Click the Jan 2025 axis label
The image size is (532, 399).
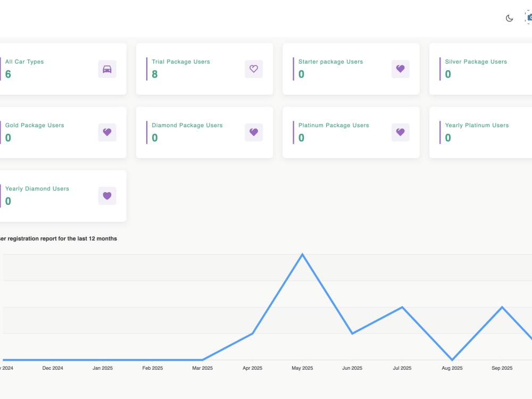pyautogui.click(x=103, y=368)
